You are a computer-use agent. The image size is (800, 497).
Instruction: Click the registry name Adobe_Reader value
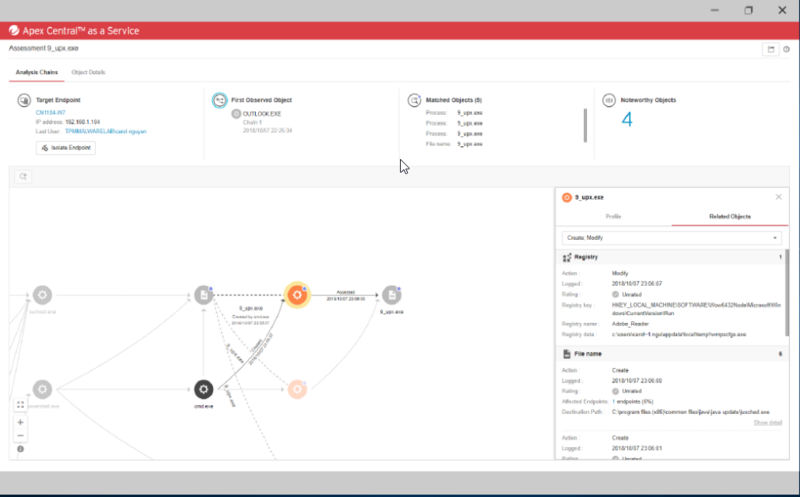[630, 324]
